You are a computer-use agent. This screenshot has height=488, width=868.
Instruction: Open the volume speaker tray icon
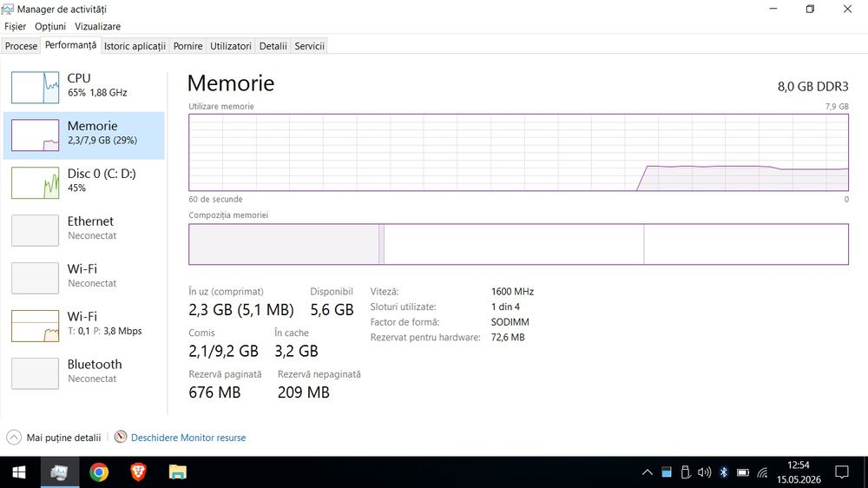(x=704, y=472)
